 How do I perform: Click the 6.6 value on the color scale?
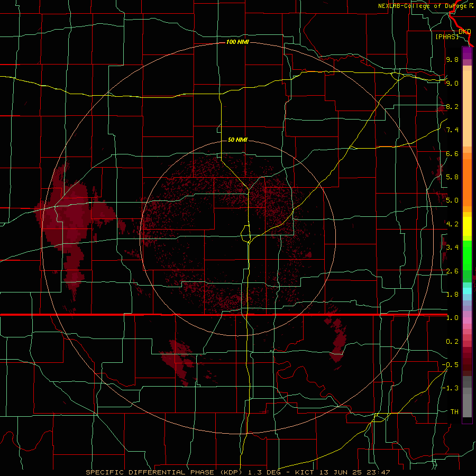(452, 153)
